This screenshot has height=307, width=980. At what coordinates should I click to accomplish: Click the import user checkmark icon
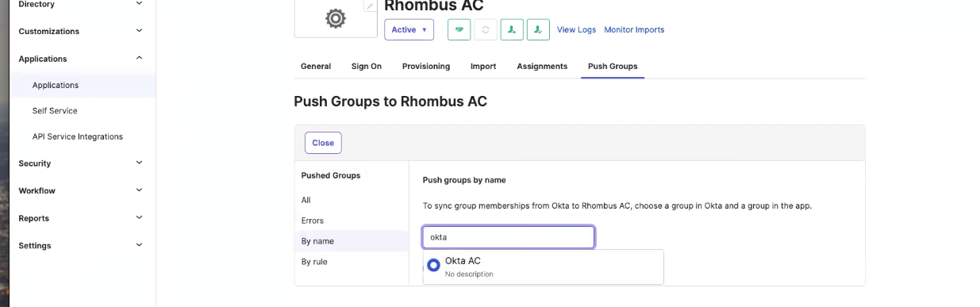click(x=538, y=29)
